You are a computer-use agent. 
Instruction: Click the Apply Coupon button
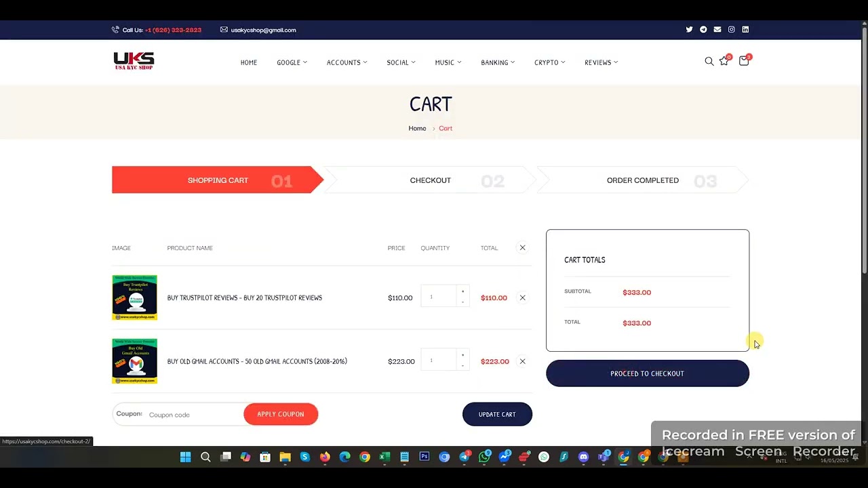tap(281, 414)
